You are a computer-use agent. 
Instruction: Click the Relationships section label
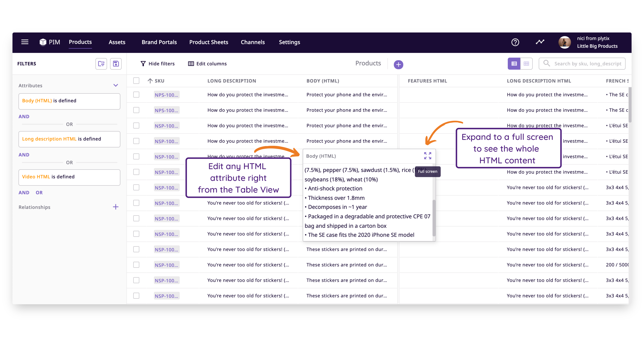(35, 207)
